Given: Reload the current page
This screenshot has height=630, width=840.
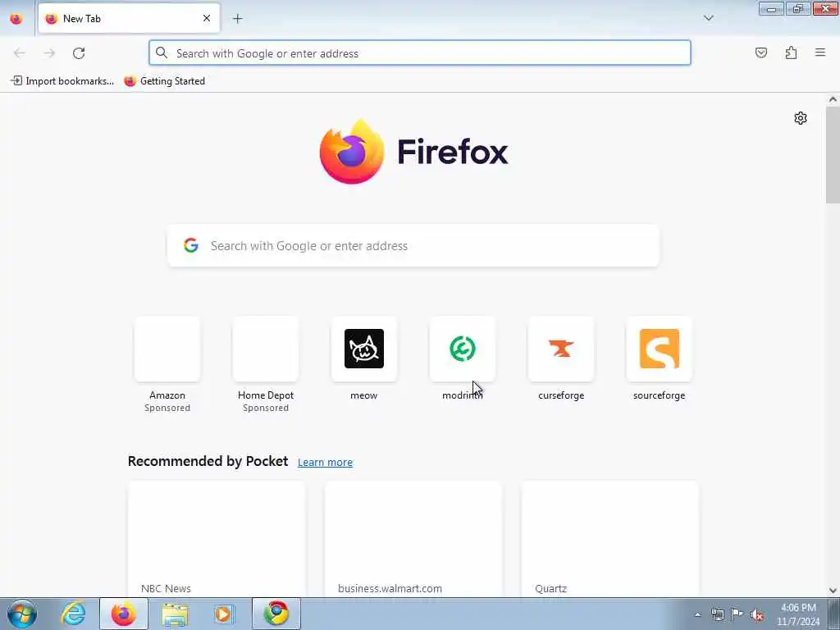Looking at the screenshot, I should coord(79,53).
